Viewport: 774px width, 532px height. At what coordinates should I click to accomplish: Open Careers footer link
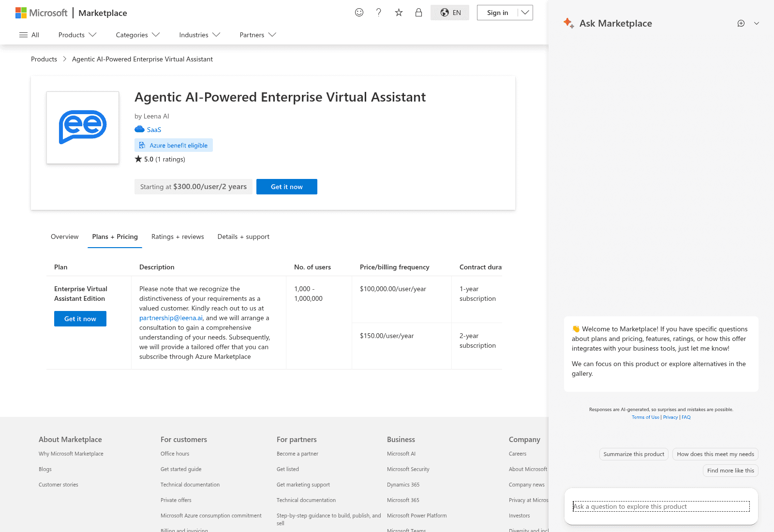click(x=518, y=454)
